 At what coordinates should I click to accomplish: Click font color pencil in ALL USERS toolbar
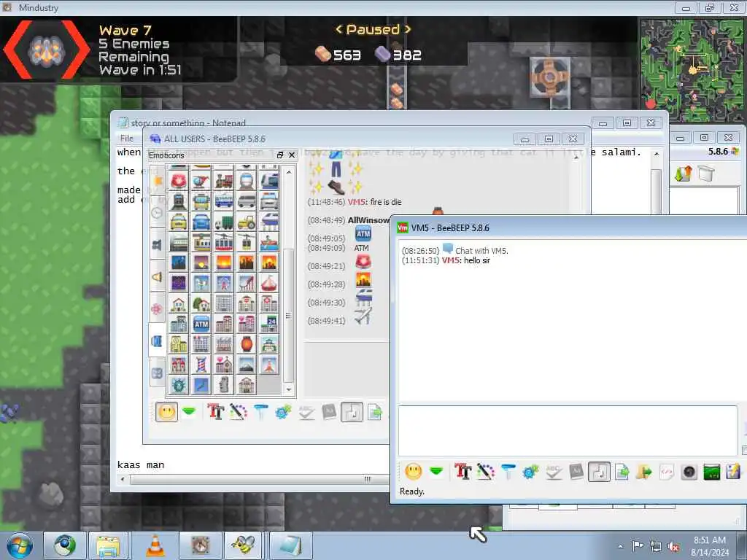tap(239, 411)
